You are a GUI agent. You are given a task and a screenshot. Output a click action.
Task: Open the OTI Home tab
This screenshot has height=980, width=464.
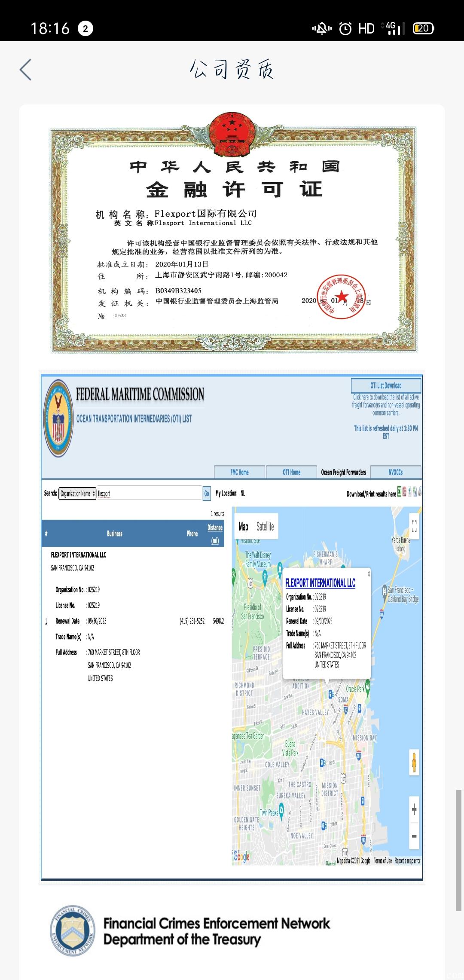(x=291, y=472)
